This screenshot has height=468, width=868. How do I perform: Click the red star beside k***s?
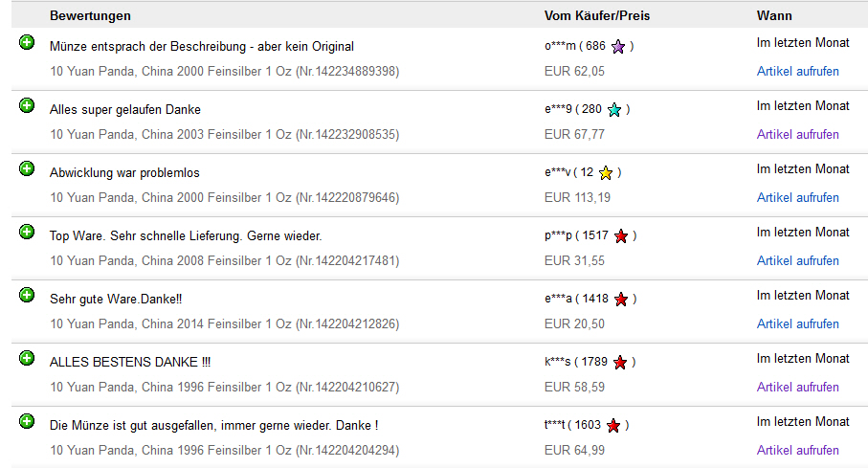coord(620,363)
